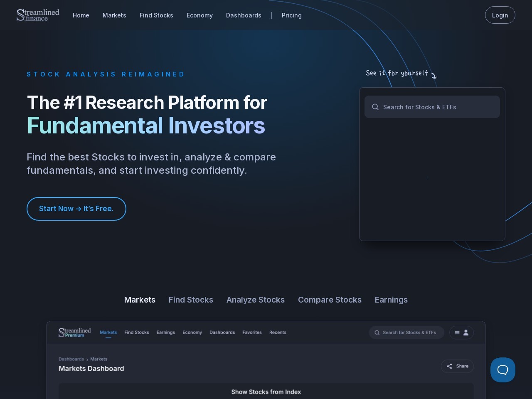The width and height of the screenshot is (532, 399).
Task: Click Economy in preview navbar
Action: point(192,332)
